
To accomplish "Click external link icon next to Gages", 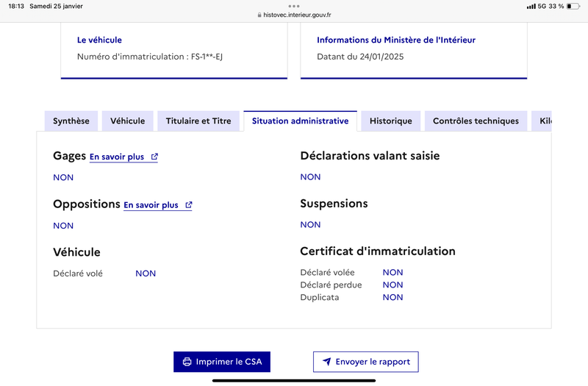I will (154, 157).
